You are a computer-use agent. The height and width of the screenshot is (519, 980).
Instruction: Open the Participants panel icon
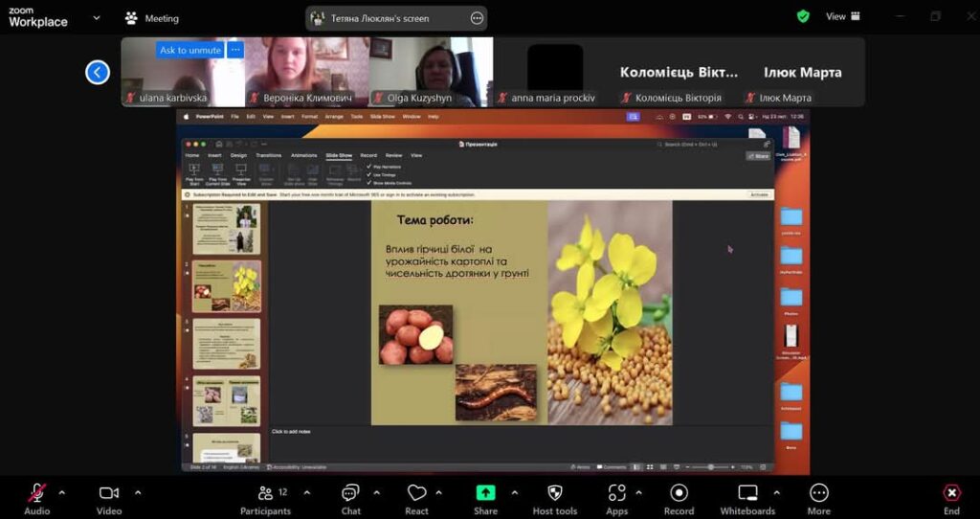(266, 493)
